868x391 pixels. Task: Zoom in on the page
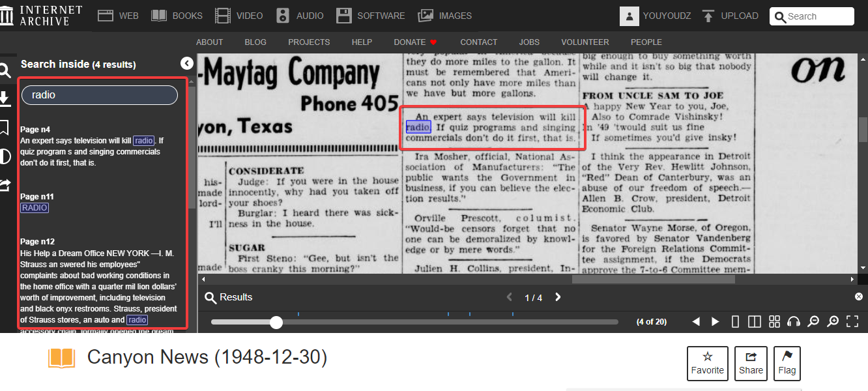point(833,321)
